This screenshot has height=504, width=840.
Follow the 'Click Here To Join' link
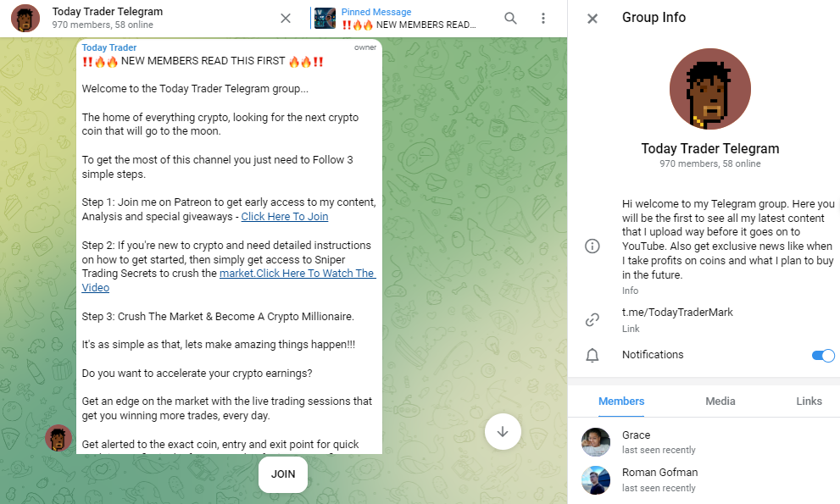click(x=284, y=217)
